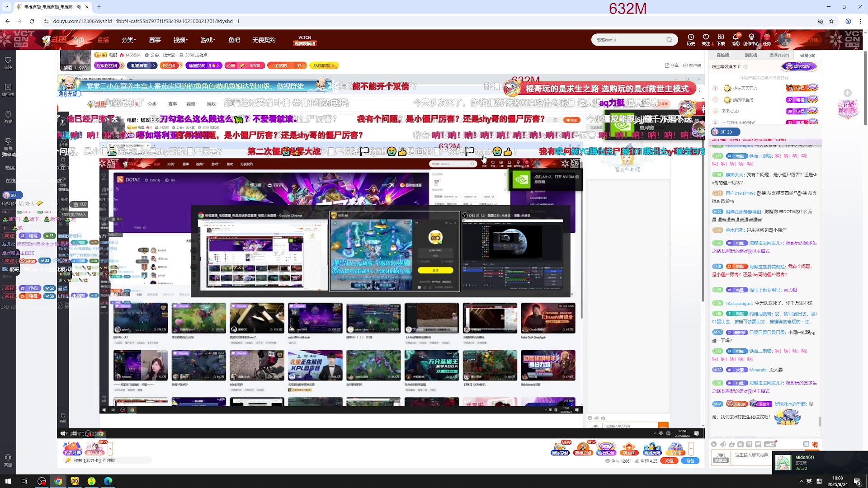Click the 英雄之路 activity icon
The image size is (868, 488).
(x=583, y=448)
